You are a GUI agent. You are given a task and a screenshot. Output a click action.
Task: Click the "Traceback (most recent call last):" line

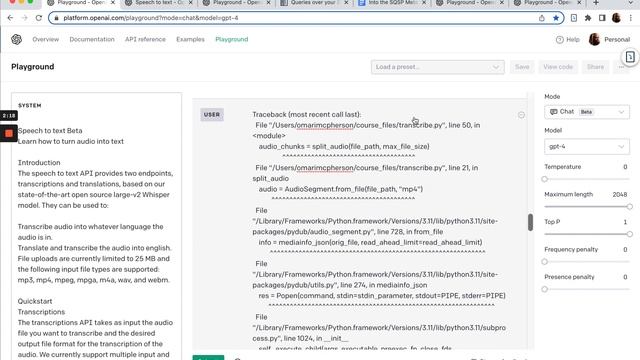click(307, 115)
